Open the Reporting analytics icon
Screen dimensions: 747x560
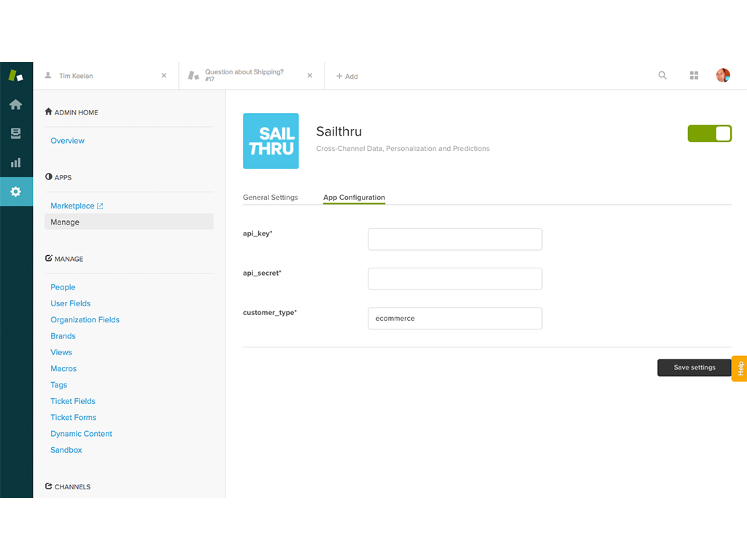16,163
